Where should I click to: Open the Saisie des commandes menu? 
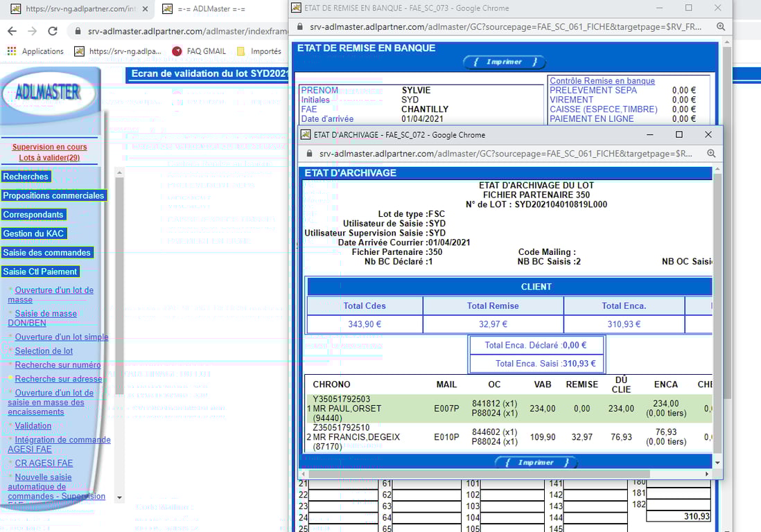pyautogui.click(x=47, y=253)
